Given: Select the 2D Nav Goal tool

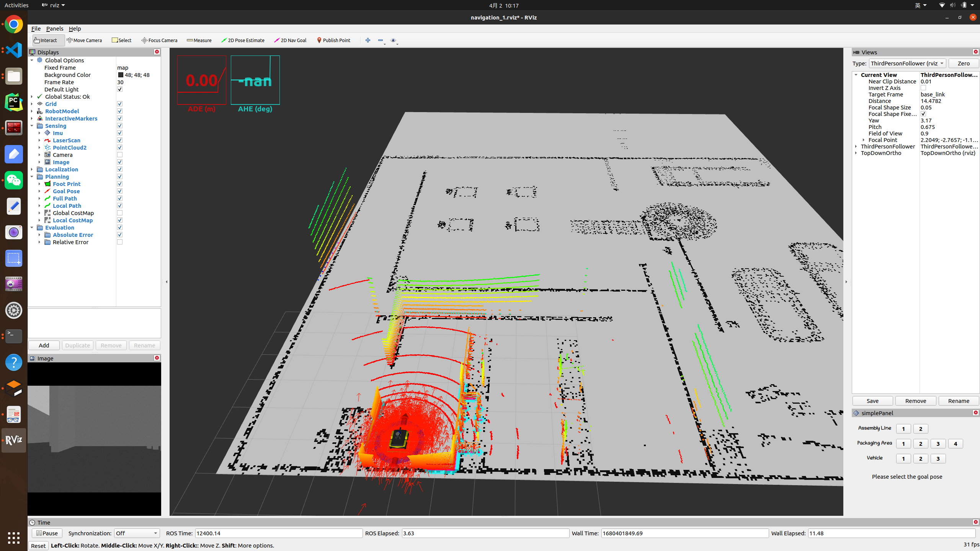Looking at the screenshot, I should point(291,40).
